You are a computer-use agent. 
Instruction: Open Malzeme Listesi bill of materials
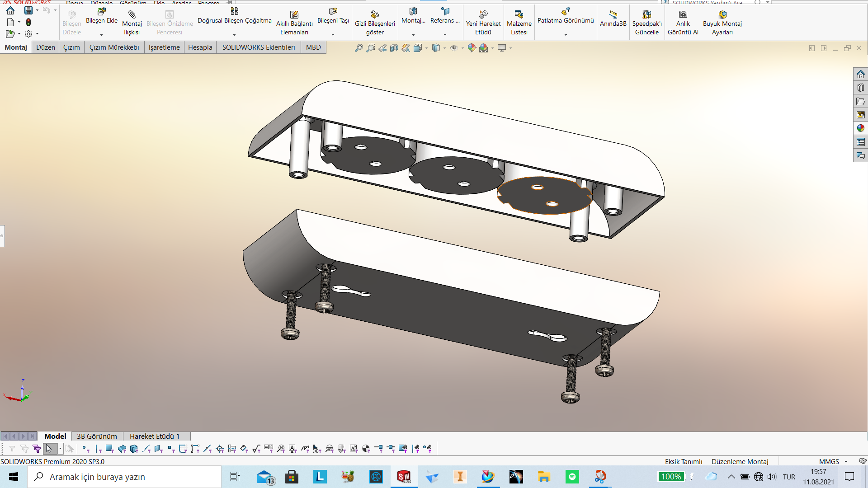pos(519,23)
